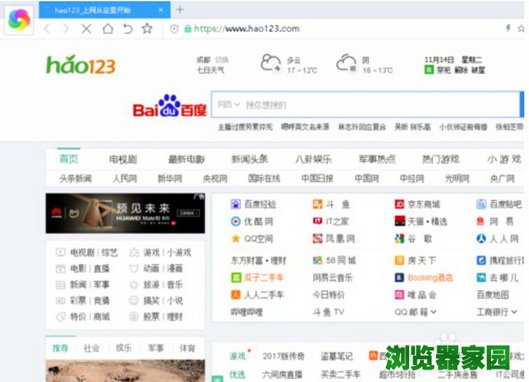The width and height of the screenshot is (529, 382).
Task: Open the 中国日报 news link
Action: [317, 178]
